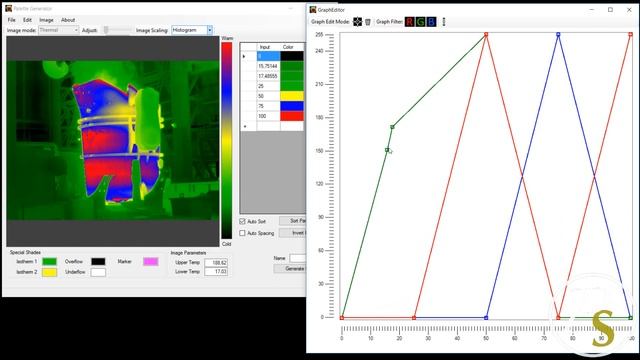The height and width of the screenshot is (360, 640).
Task: Click the Generate button
Action: [x=290, y=269]
